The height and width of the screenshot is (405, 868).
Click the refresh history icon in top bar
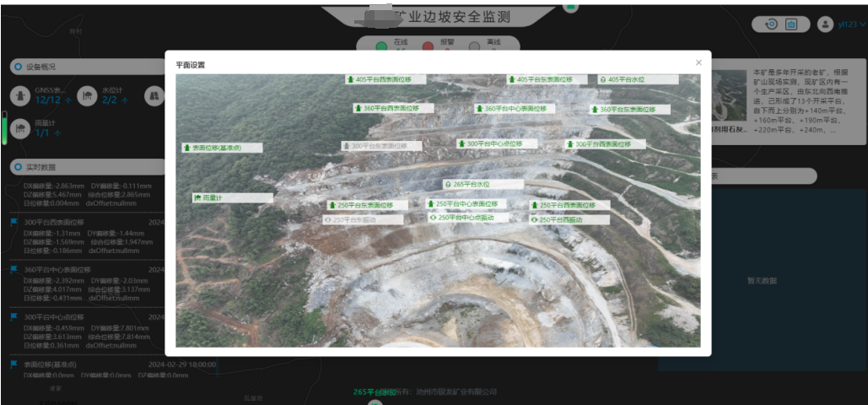point(771,24)
